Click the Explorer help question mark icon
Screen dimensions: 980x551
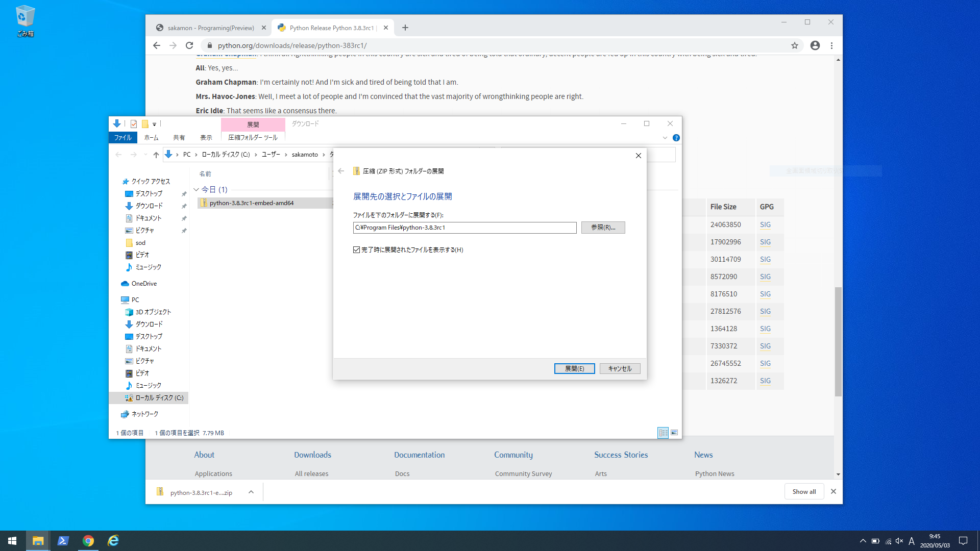[676, 138]
